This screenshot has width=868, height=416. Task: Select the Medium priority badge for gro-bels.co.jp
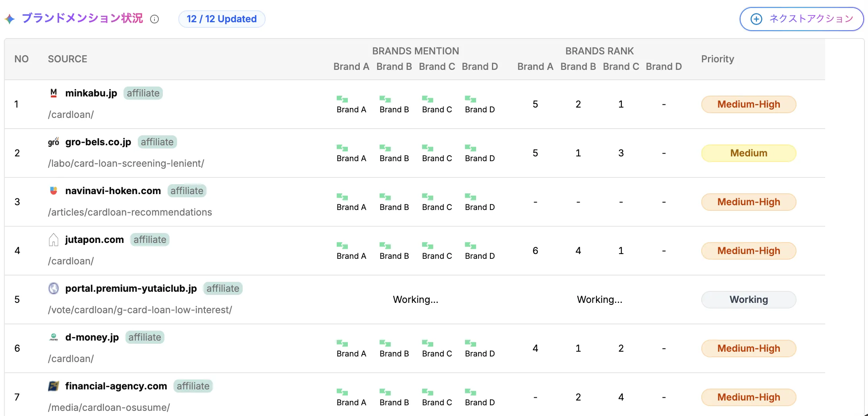point(748,153)
